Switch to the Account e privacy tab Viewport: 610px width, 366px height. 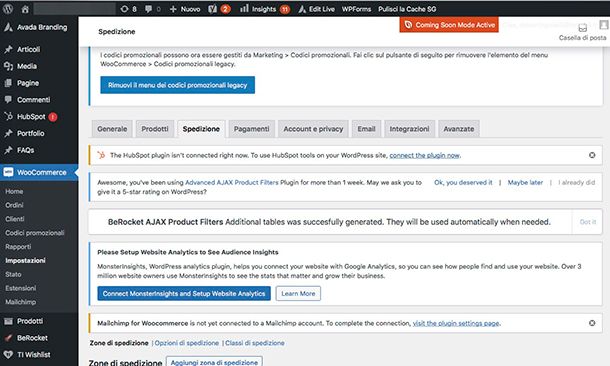[313, 129]
